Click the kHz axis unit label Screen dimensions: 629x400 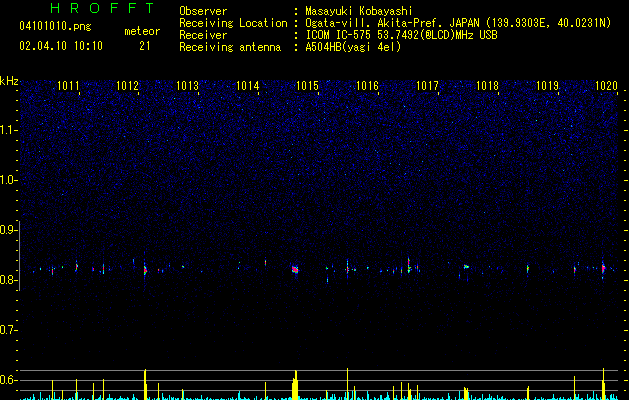click(x=9, y=81)
